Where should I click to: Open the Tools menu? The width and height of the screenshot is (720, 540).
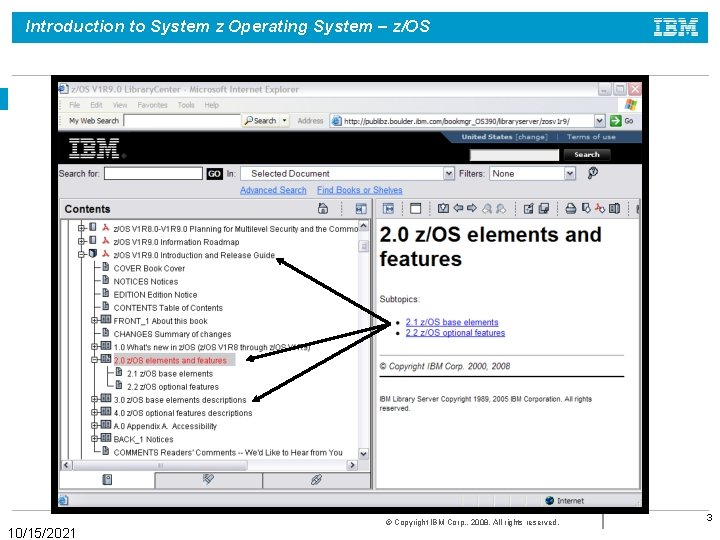click(186, 105)
